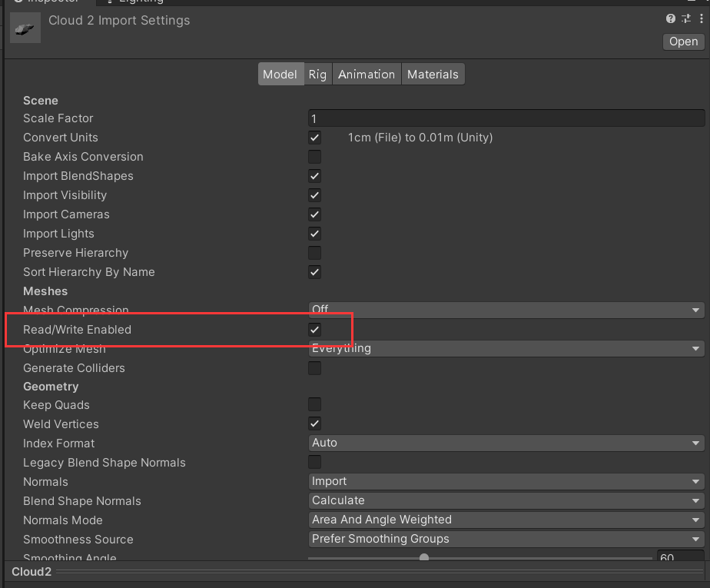
Task: Switch to the Materials tab
Action: pyautogui.click(x=433, y=74)
